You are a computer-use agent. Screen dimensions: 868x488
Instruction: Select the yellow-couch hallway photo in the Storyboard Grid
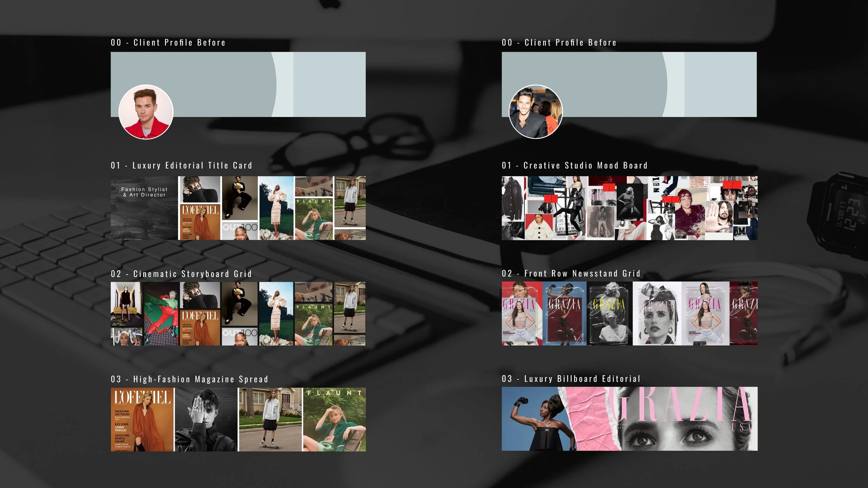(126, 304)
